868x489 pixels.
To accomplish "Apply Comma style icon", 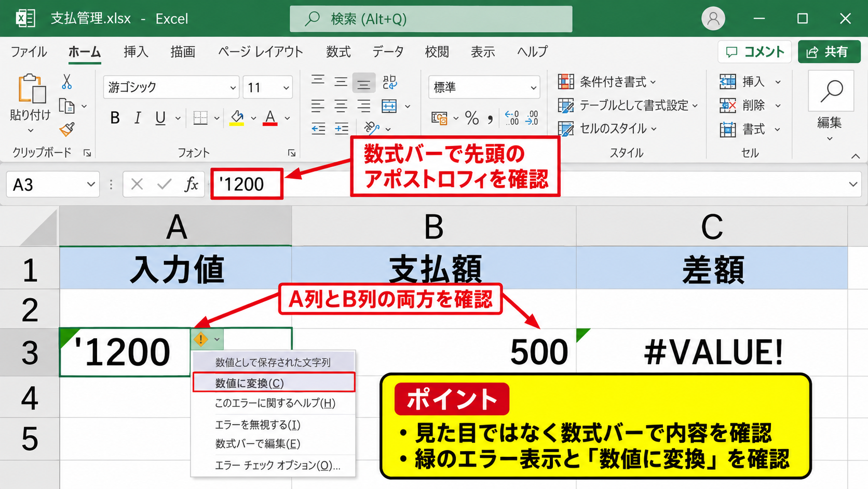I will point(490,119).
